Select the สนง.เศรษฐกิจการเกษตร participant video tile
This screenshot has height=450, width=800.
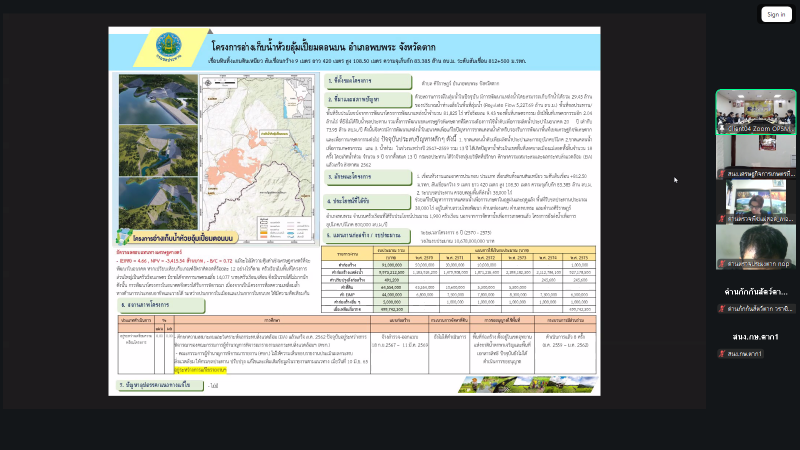click(x=756, y=157)
